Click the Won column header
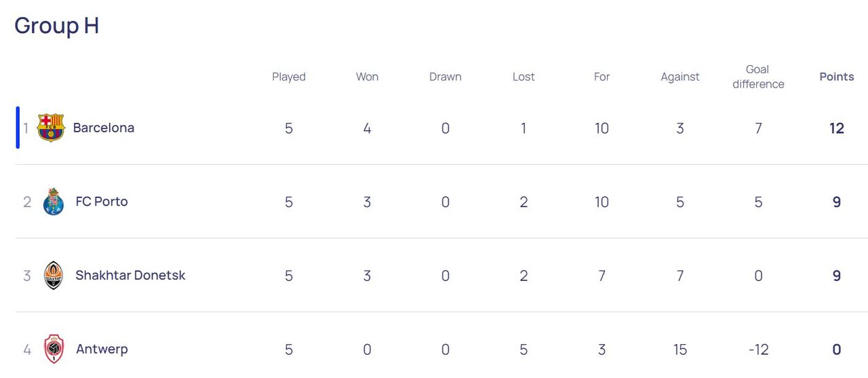The height and width of the screenshot is (378, 868). pyautogui.click(x=367, y=77)
